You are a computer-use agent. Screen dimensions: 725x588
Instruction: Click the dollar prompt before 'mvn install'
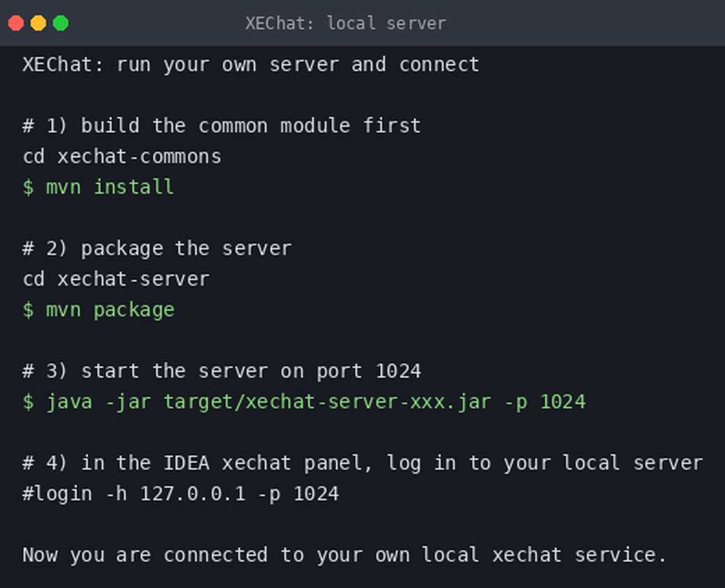point(28,187)
